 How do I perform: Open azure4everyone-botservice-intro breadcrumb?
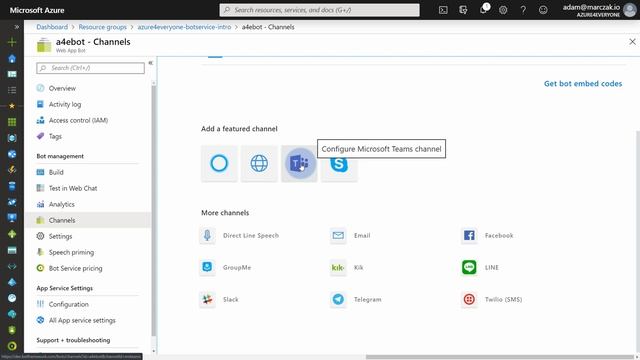pyautogui.click(x=184, y=27)
